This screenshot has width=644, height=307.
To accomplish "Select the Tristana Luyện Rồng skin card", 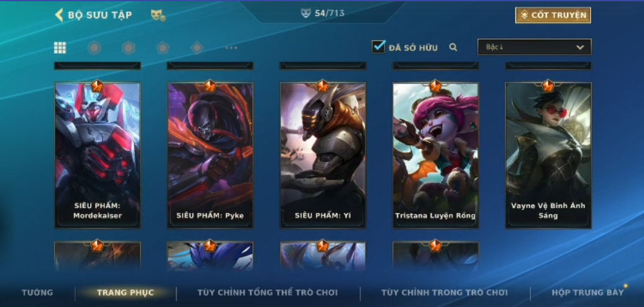I will point(435,155).
